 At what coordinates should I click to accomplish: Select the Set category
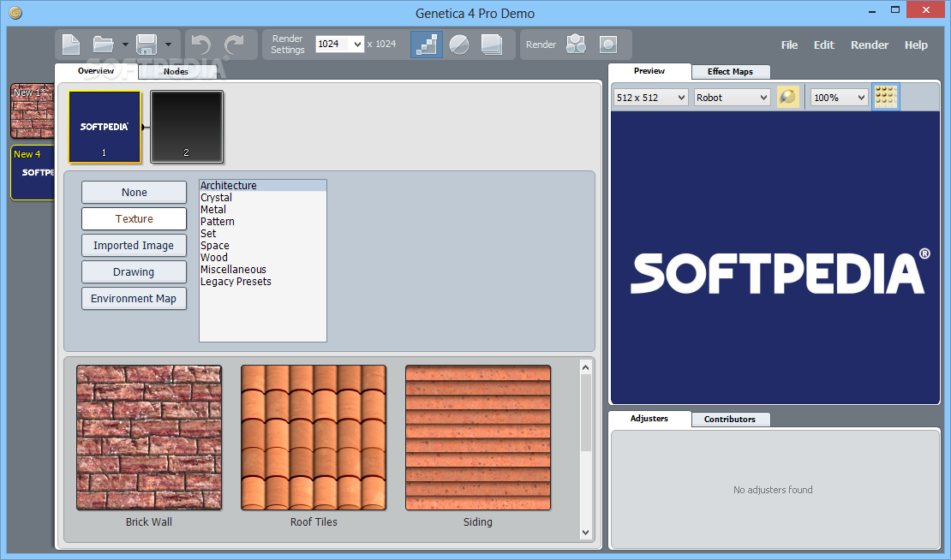[263, 233]
